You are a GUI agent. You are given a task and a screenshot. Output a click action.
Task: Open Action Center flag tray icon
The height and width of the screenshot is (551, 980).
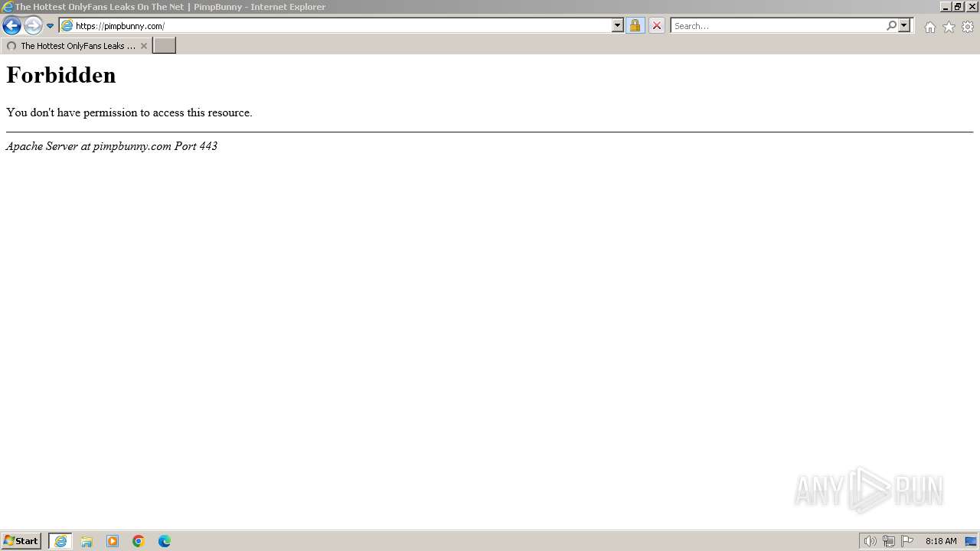coord(907,541)
